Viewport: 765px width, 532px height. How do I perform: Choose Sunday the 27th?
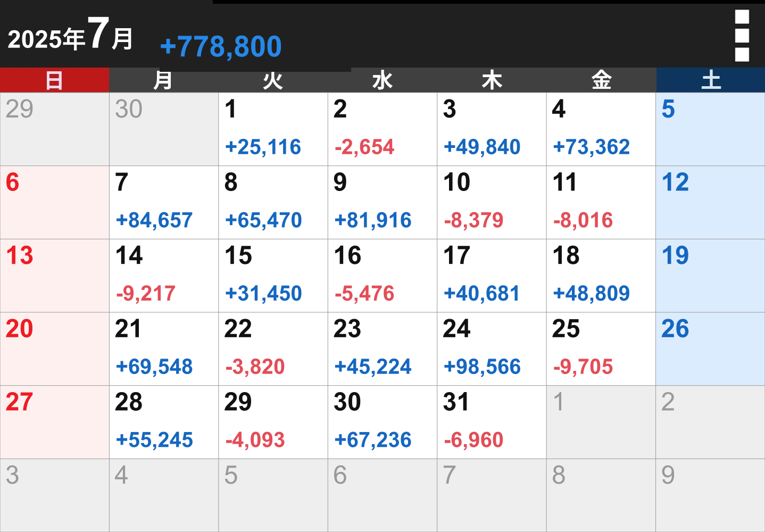pos(55,422)
